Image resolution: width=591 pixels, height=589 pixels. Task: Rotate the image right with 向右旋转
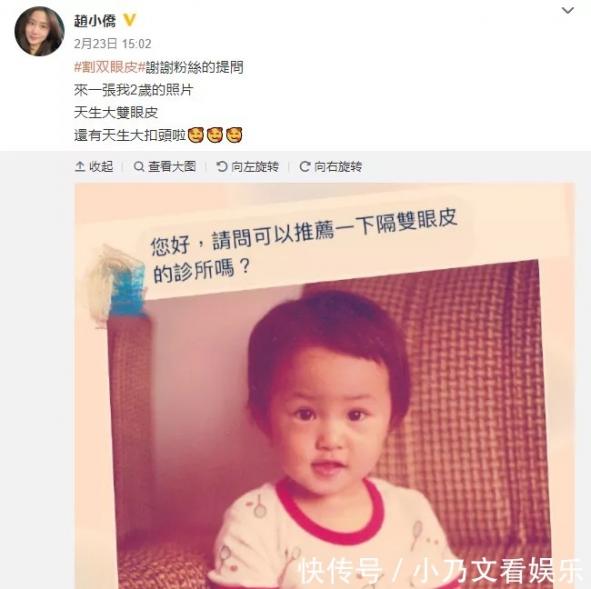[331, 167]
